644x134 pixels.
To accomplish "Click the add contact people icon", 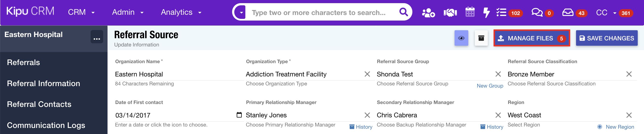I will pyautogui.click(x=428, y=13).
